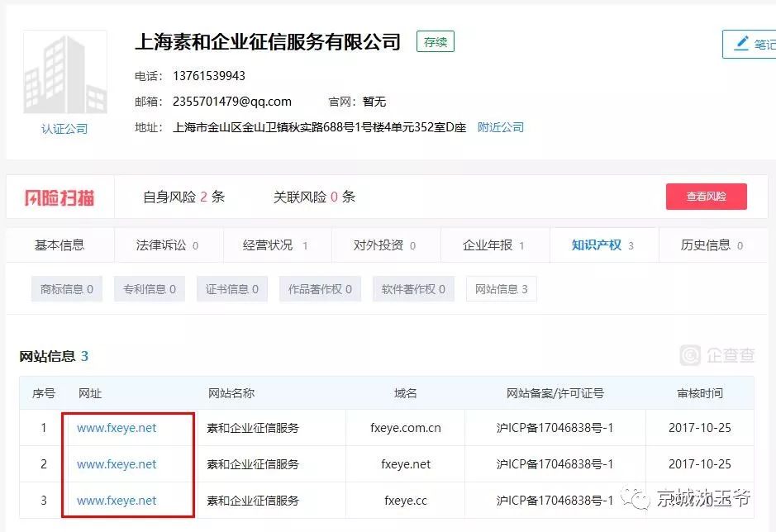
Task: Click the 域名 column header
Action: pos(405,393)
